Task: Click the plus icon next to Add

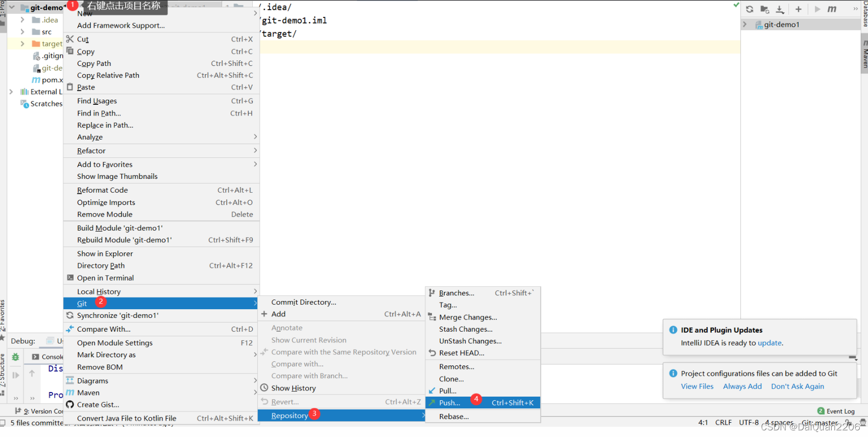Action: tap(264, 314)
